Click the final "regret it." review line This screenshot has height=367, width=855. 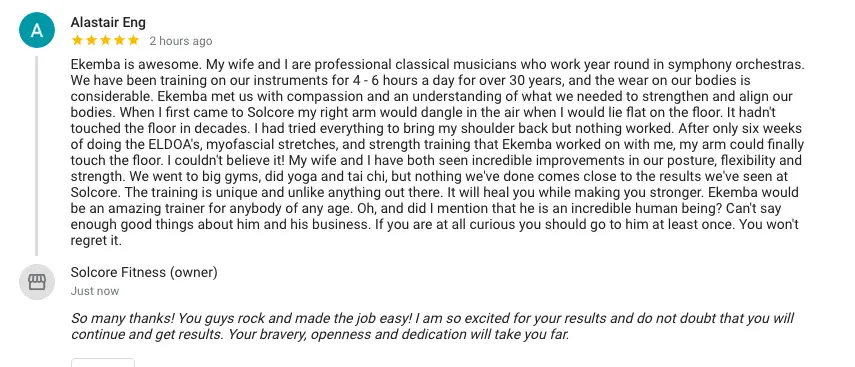(x=96, y=241)
